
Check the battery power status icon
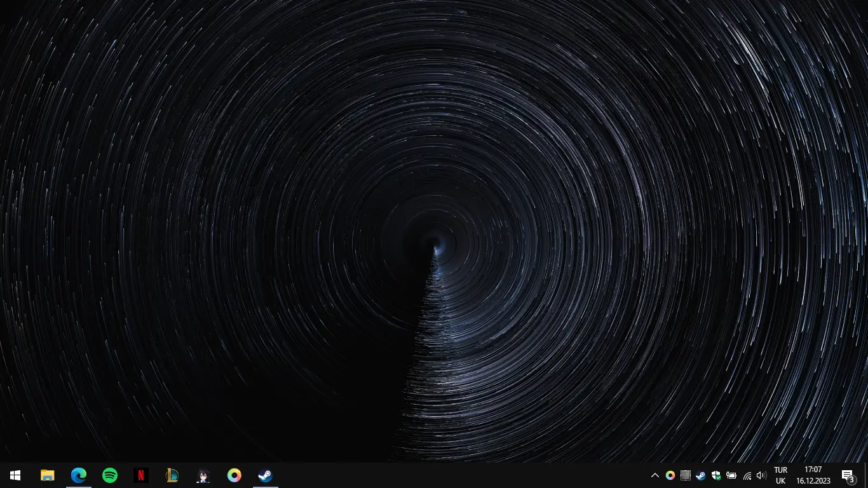pyautogui.click(x=731, y=475)
